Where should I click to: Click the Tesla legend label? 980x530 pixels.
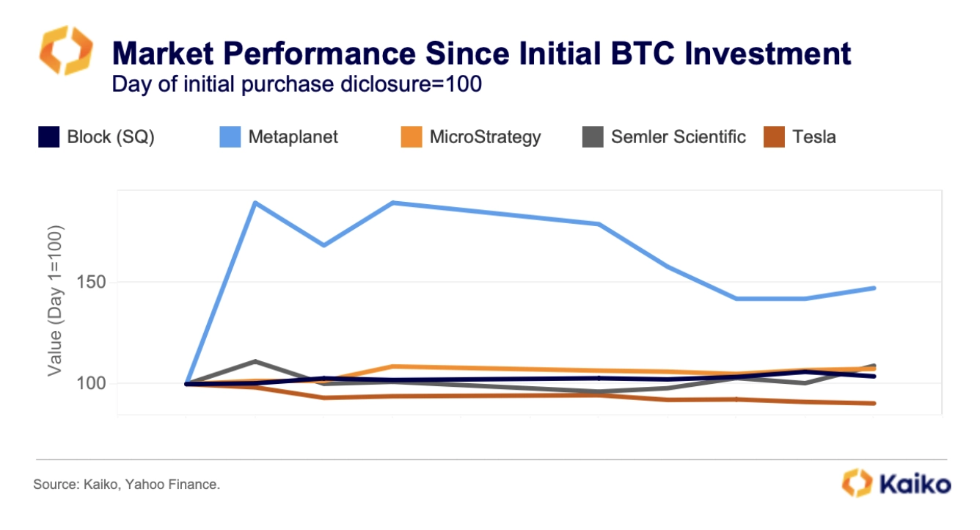(x=814, y=137)
